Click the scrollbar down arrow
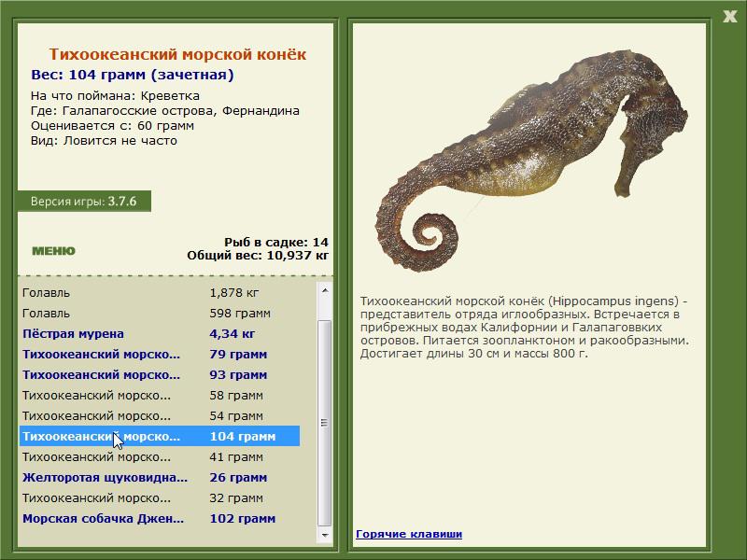 325,535
